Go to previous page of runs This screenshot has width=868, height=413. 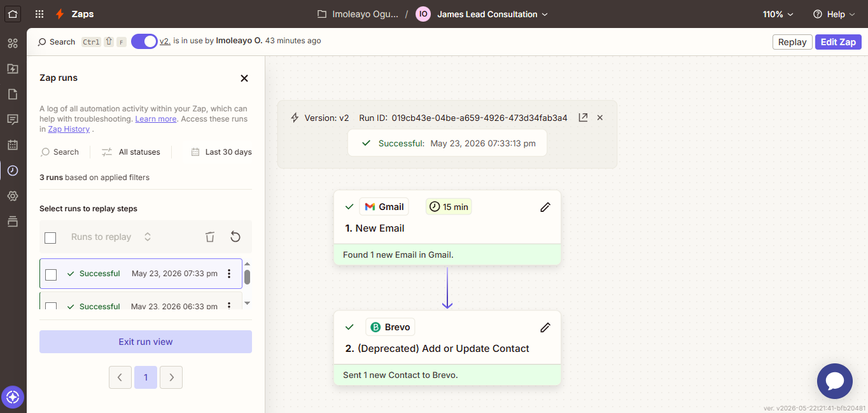coord(120,377)
